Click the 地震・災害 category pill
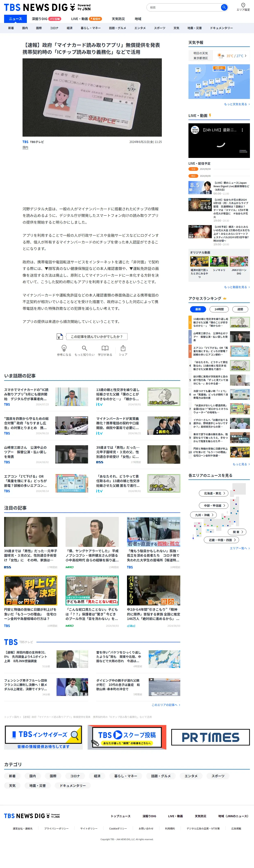 click(x=37, y=785)
